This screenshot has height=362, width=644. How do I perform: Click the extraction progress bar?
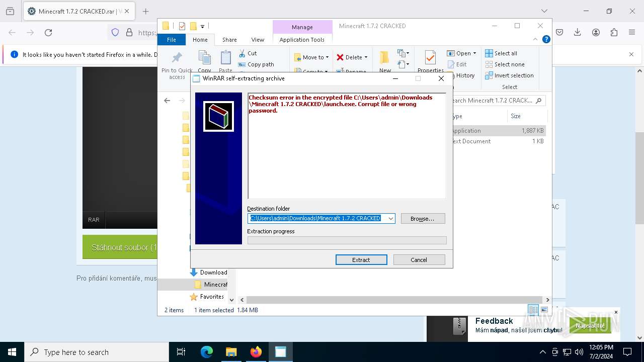[347, 240]
